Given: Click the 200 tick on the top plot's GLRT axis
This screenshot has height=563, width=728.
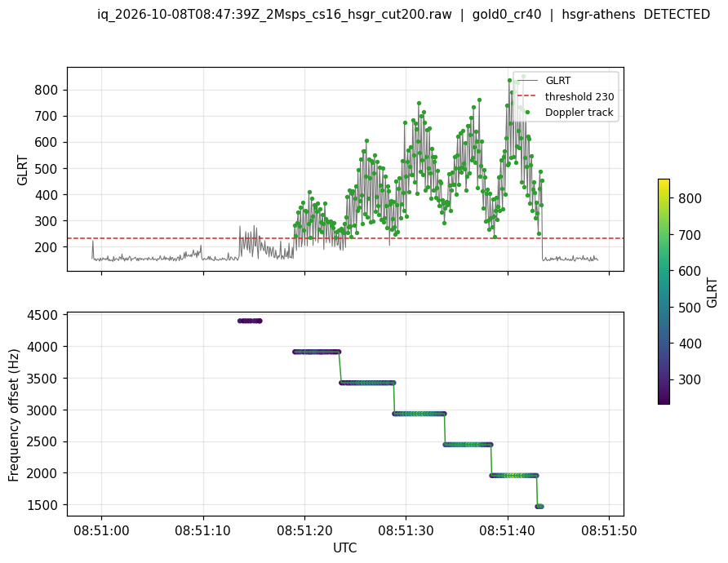Looking at the screenshot, I should click(46, 248).
